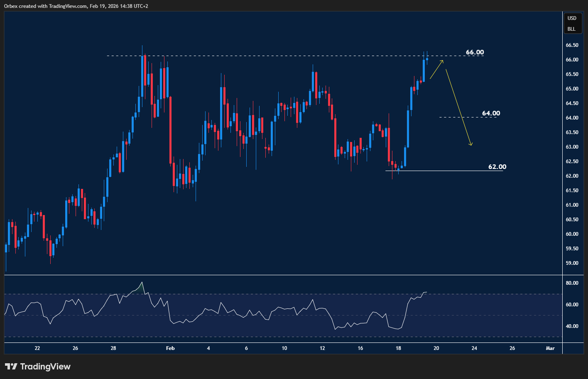Click the 59.00 price scale value

[572, 263]
